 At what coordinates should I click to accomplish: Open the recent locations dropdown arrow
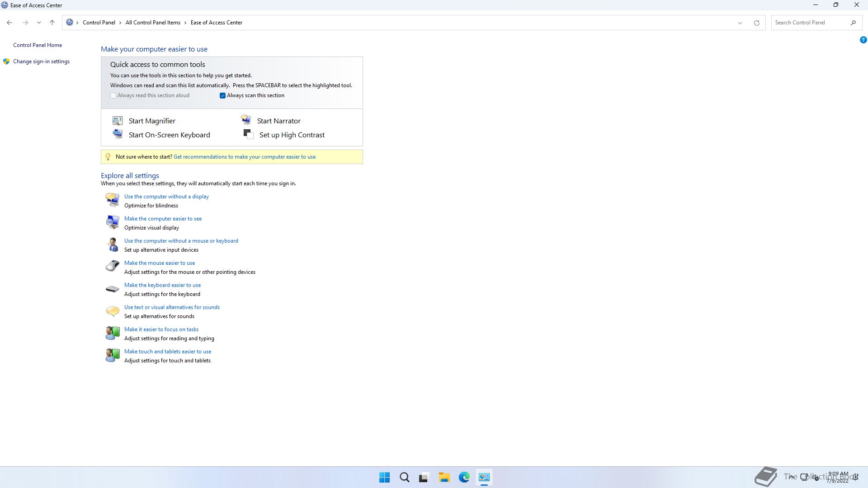(39, 23)
